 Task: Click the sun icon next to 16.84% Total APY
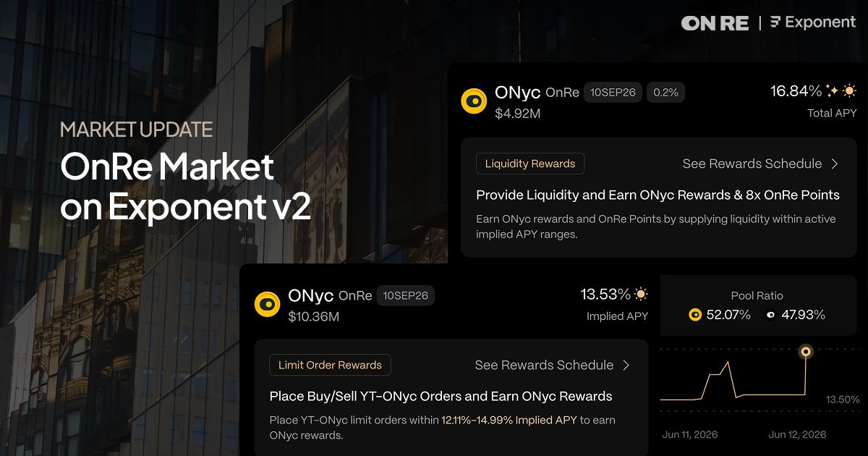849,91
